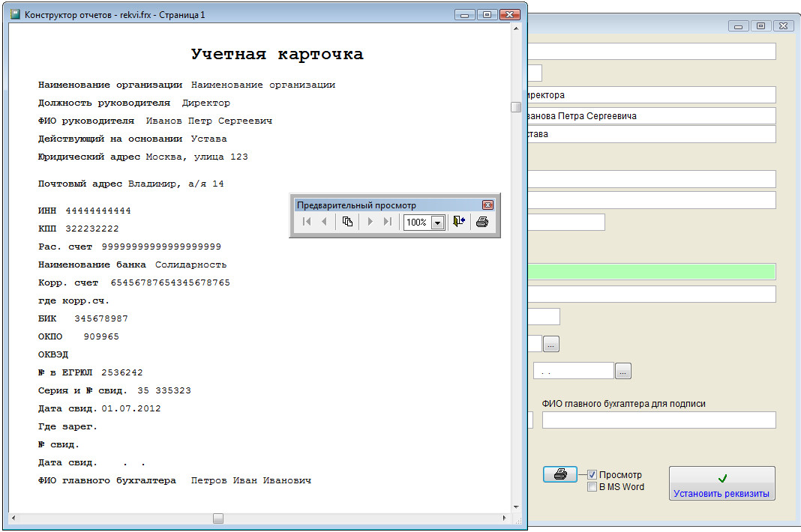Click the Установить реквизиты button

pyautogui.click(x=721, y=483)
